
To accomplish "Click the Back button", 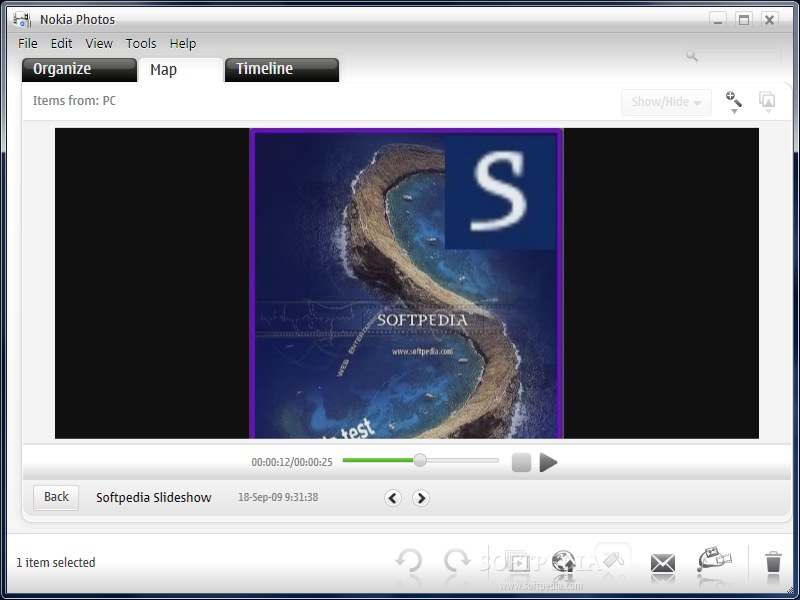I will 56,497.
